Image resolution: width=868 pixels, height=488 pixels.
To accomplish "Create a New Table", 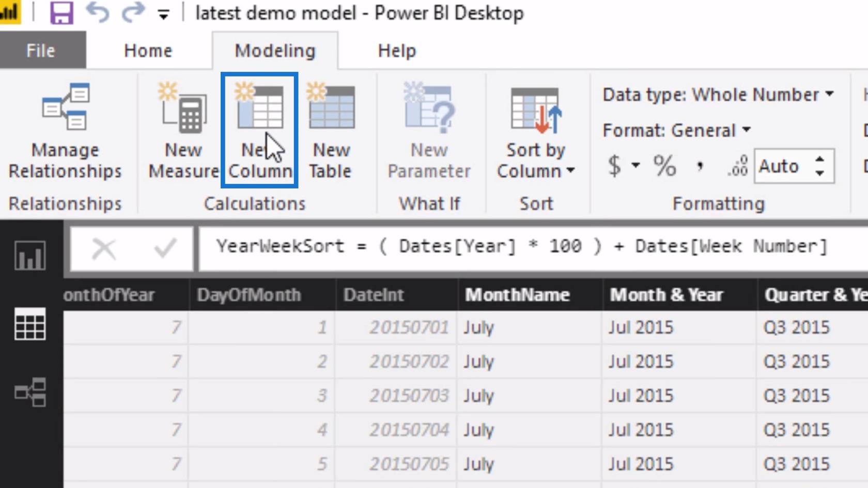I will (331, 131).
